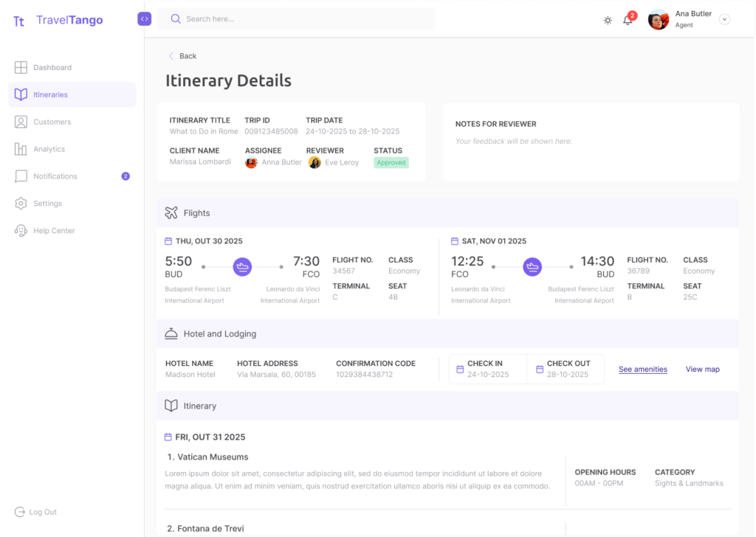Image resolution: width=756 pixels, height=537 pixels.
Task: Click the View map link
Action: [702, 370]
